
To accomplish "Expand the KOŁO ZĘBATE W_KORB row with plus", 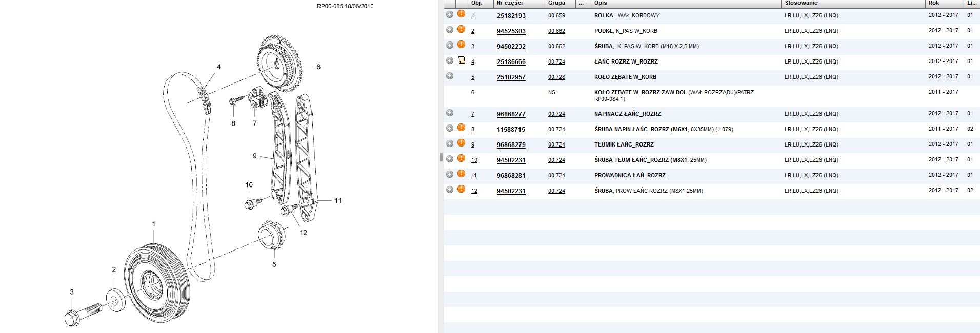I will pos(450,76).
